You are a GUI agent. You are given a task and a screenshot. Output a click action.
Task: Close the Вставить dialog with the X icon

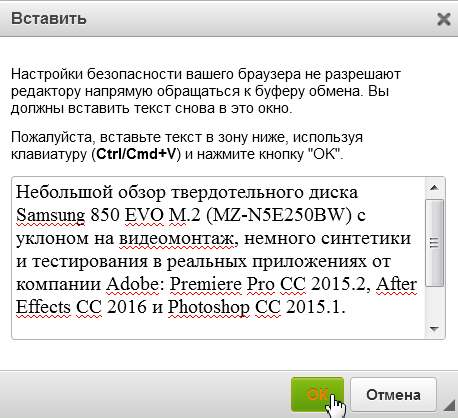[x=444, y=19]
